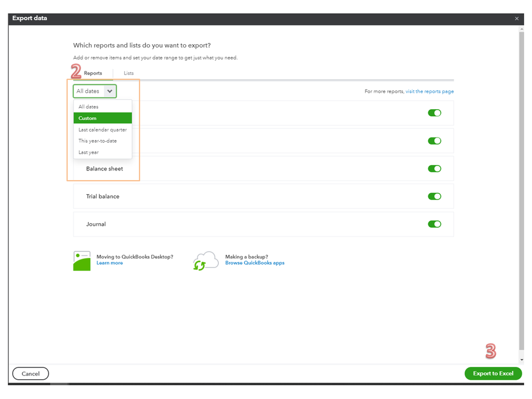Click Learn more about QuickBooks Desktop

click(110, 263)
